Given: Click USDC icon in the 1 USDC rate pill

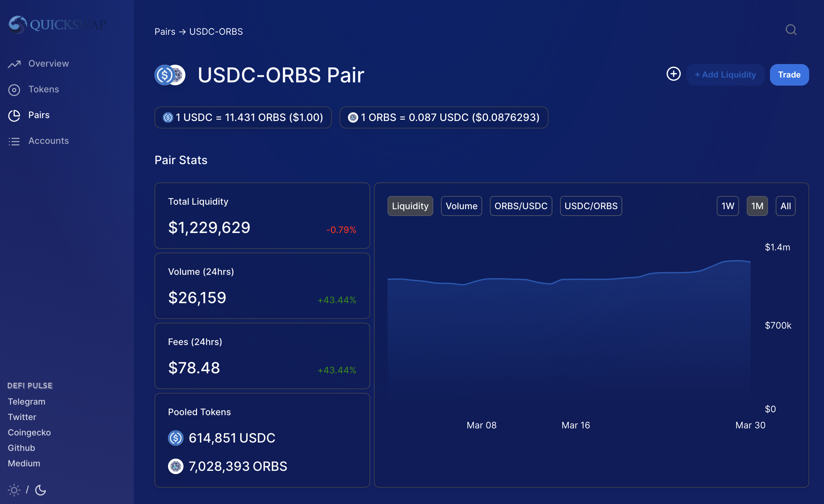Looking at the screenshot, I should (x=168, y=117).
